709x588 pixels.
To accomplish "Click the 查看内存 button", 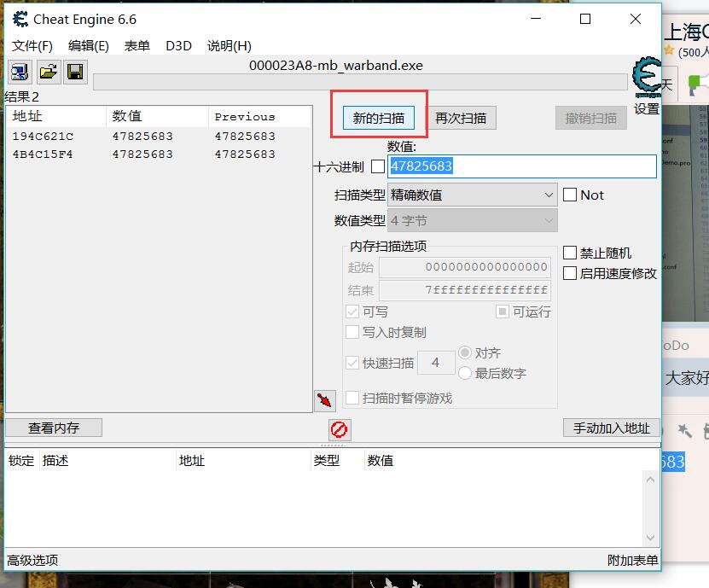I will tap(54, 428).
